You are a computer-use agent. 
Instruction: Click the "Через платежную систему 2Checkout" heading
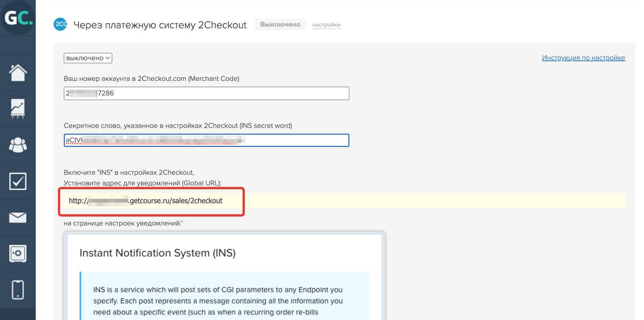pyautogui.click(x=160, y=25)
